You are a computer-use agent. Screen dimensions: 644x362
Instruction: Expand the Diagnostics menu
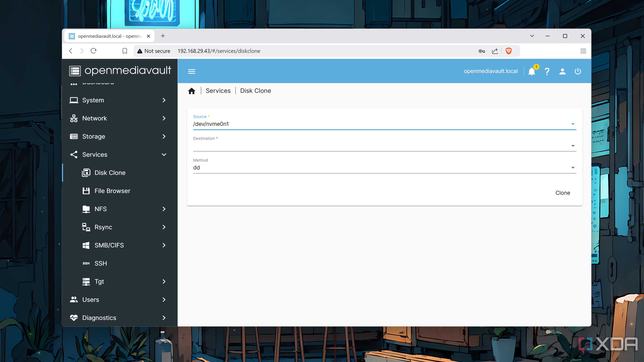(x=120, y=318)
